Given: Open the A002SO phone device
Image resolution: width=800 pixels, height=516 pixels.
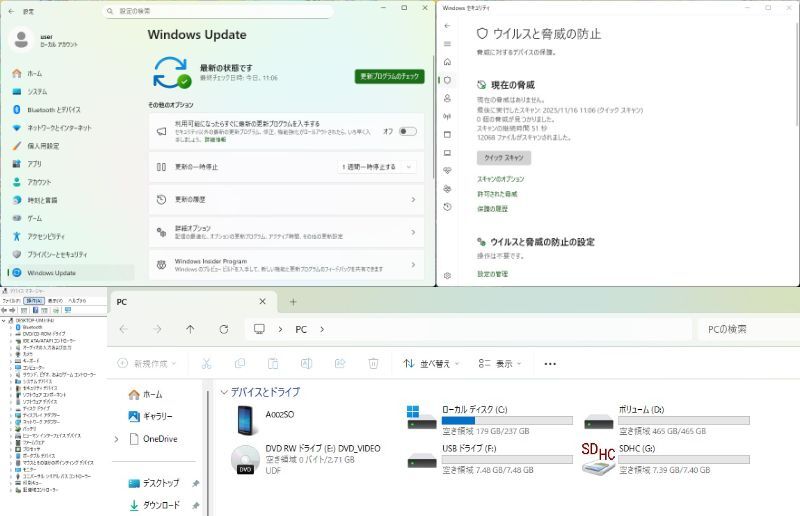Looking at the screenshot, I should (265, 420).
